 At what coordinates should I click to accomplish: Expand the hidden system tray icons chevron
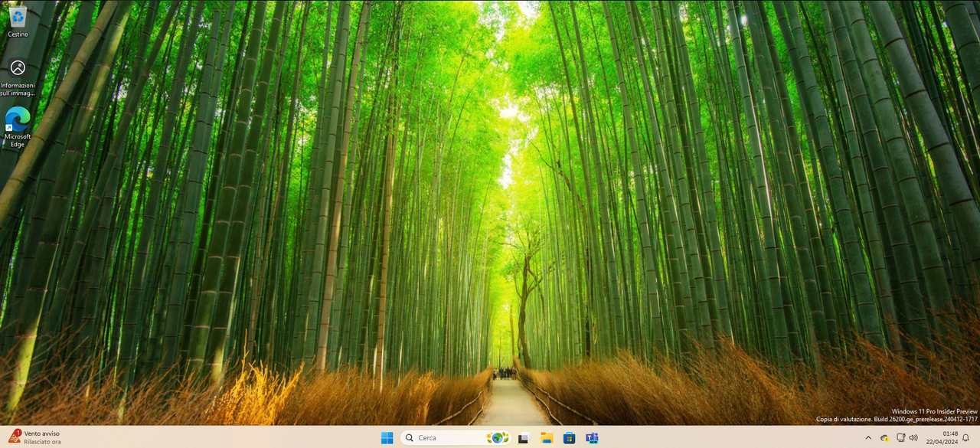point(868,438)
